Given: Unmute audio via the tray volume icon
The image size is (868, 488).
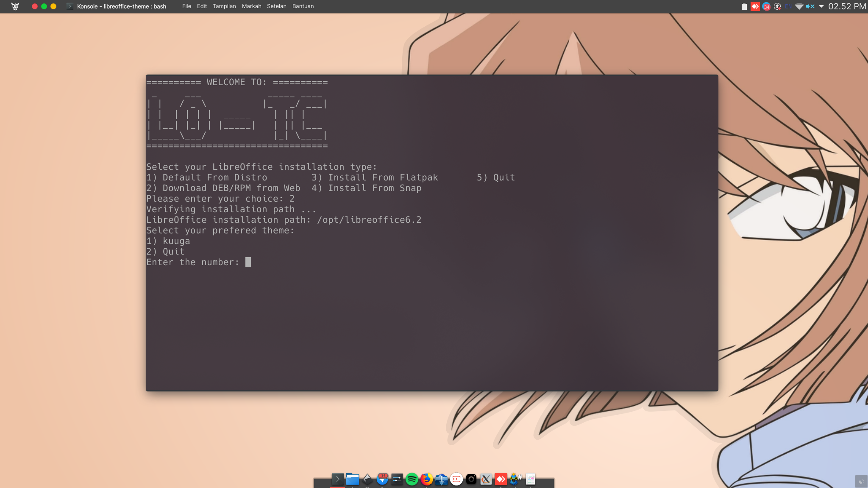Looking at the screenshot, I should [x=810, y=6].
